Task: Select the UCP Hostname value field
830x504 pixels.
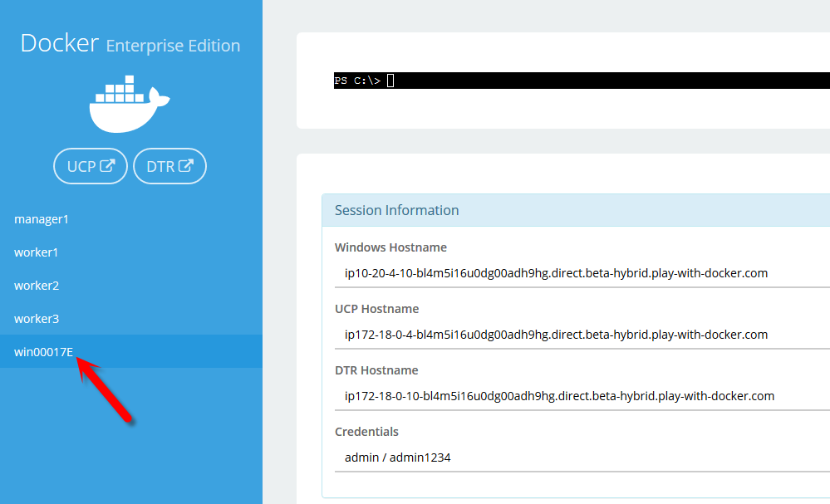Action: [x=582, y=335]
